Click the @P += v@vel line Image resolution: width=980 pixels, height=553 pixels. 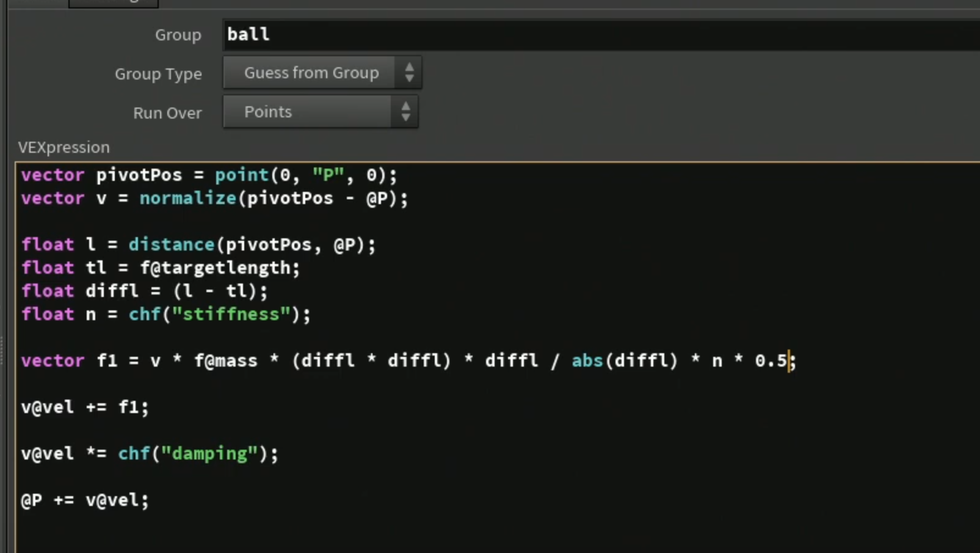coord(85,500)
